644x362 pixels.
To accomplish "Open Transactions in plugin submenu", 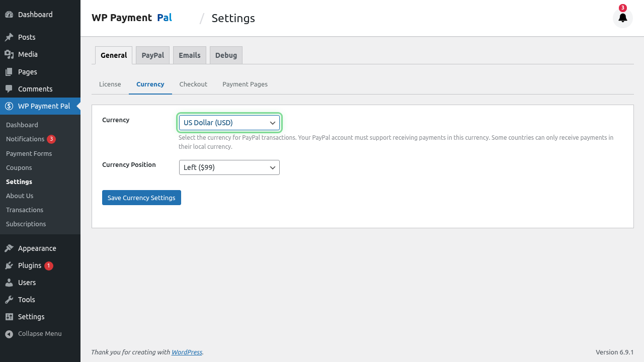I will (25, 210).
